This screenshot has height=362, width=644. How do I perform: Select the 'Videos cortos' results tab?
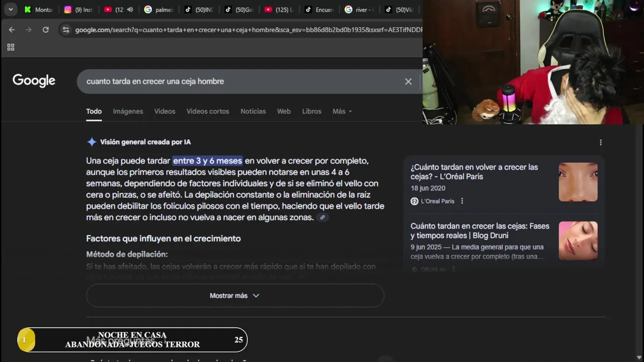[x=208, y=111]
